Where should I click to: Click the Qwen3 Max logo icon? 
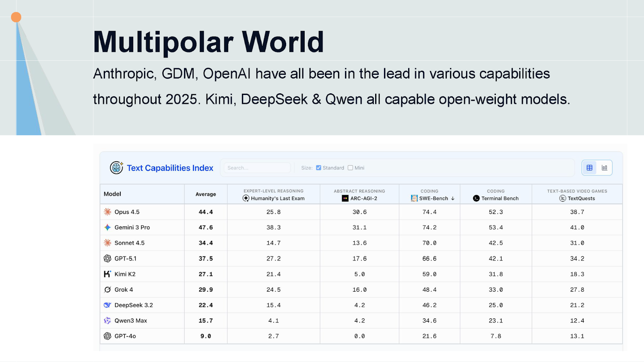click(x=107, y=321)
